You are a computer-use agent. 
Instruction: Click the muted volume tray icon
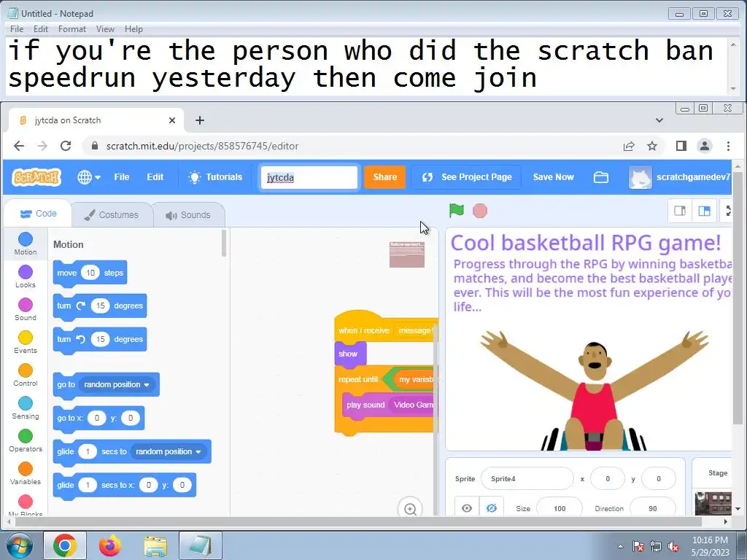[x=673, y=546]
